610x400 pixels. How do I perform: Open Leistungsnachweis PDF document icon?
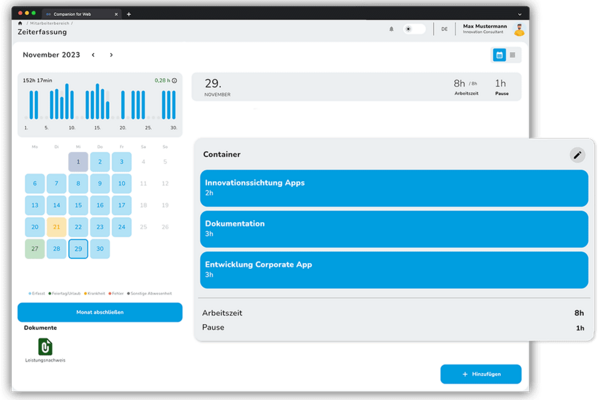coord(46,346)
